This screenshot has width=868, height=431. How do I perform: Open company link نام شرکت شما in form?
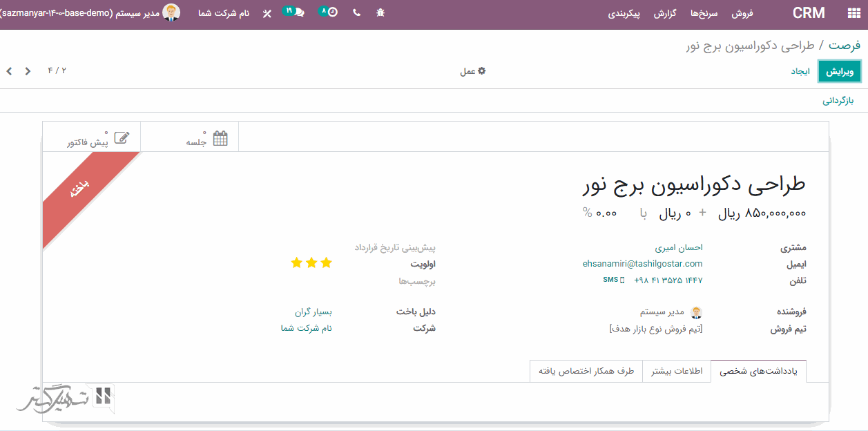306,328
